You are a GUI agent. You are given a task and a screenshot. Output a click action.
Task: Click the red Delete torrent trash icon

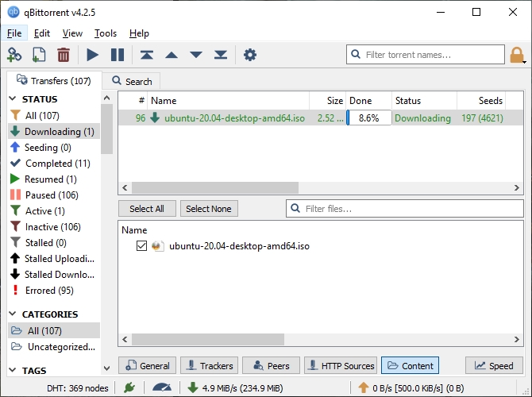pos(64,55)
